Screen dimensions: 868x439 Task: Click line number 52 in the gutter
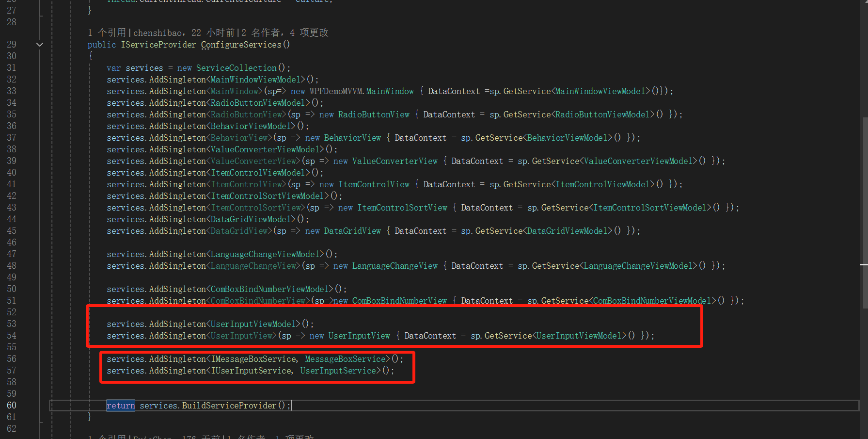[12, 312]
